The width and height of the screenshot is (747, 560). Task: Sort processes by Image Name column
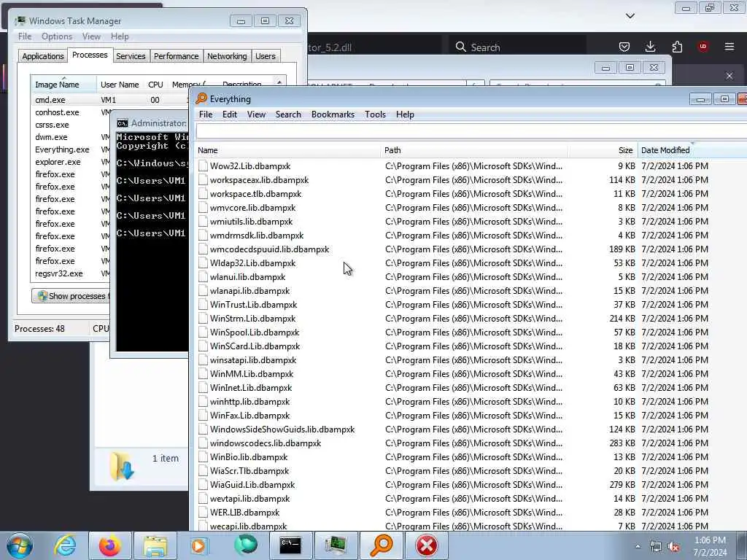click(x=63, y=85)
